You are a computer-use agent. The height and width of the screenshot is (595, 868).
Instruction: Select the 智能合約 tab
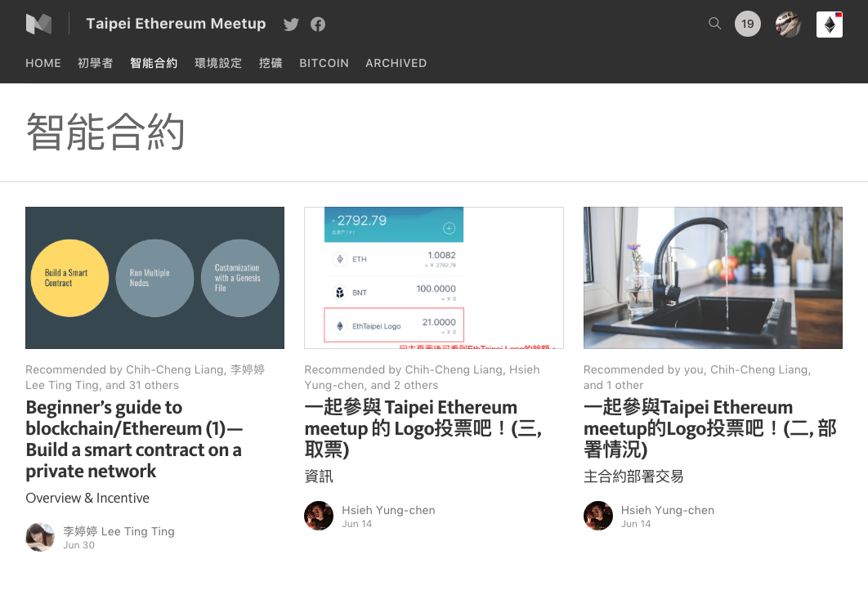click(x=154, y=63)
